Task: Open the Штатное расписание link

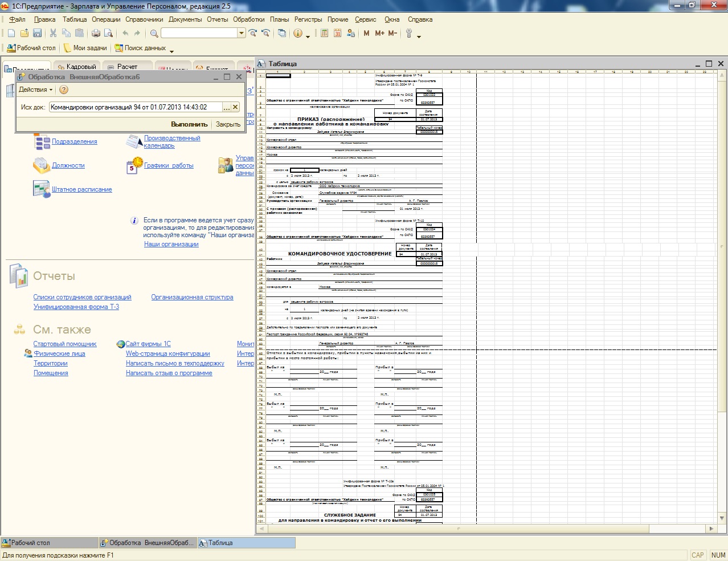Action: pyautogui.click(x=81, y=189)
